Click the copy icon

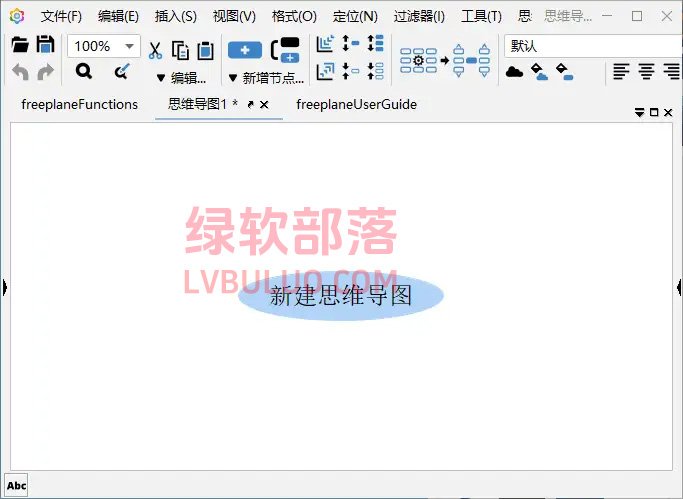(180, 51)
